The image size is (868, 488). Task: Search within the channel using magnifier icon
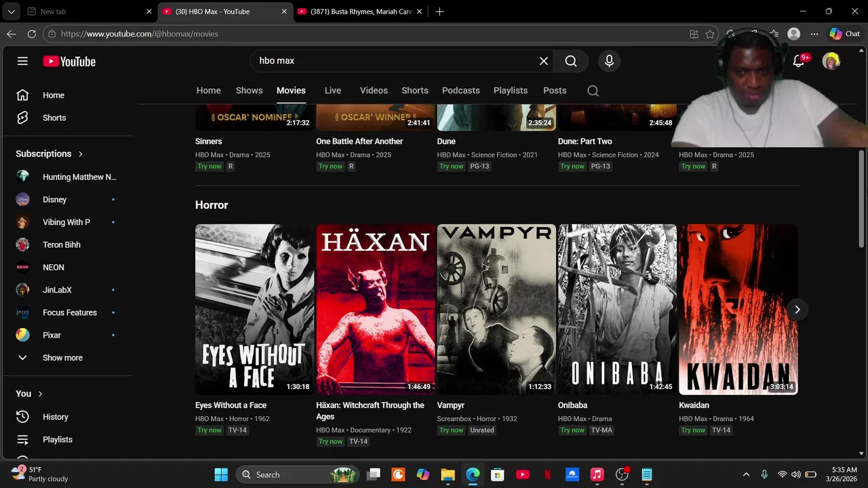point(593,90)
